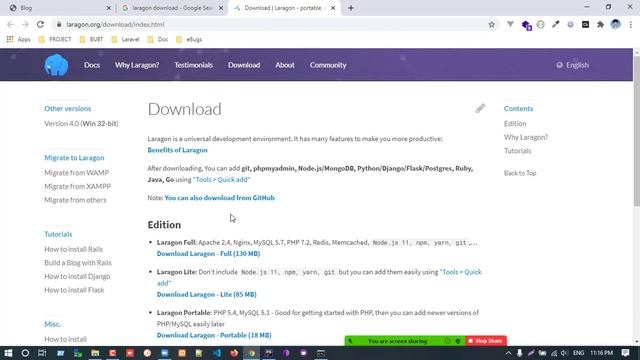The height and width of the screenshot is (360, 640).
Task: Click the purple gear extension icon
Action: tap(570, 24)
